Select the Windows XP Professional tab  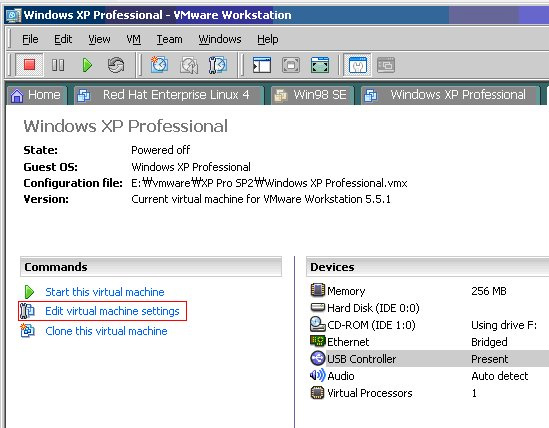pyautogui.click(x=450, y=95)
